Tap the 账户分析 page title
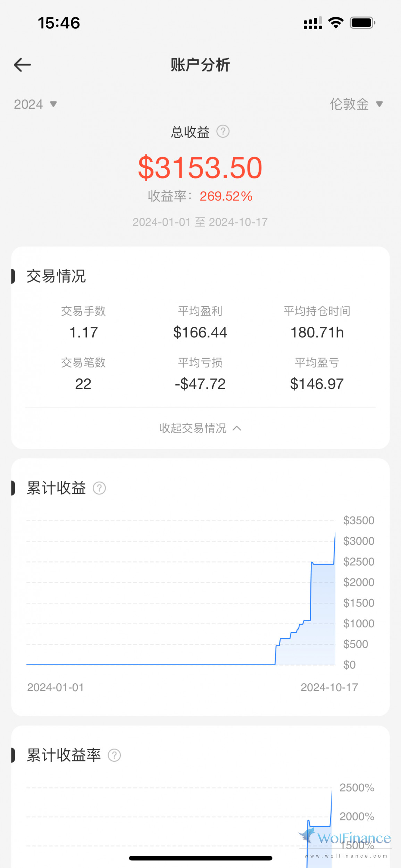Viewport: 401px width, 868px height. [x=200, y=65]
